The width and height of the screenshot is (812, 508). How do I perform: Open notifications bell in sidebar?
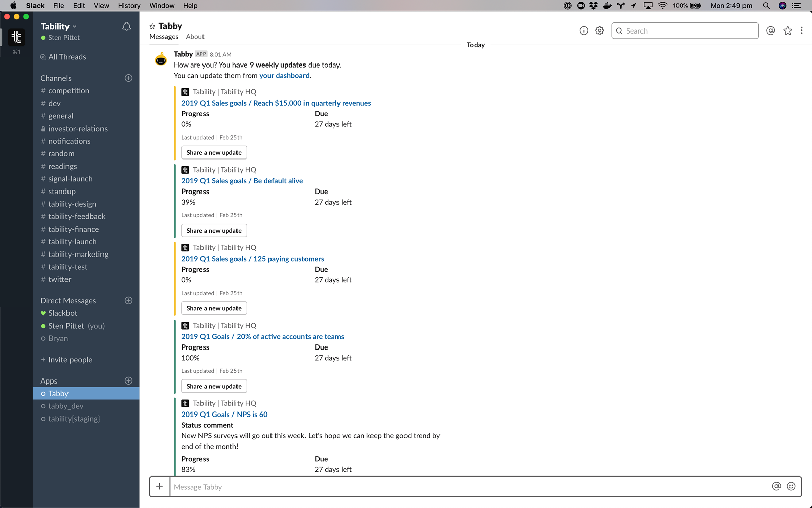coord(127,26)
